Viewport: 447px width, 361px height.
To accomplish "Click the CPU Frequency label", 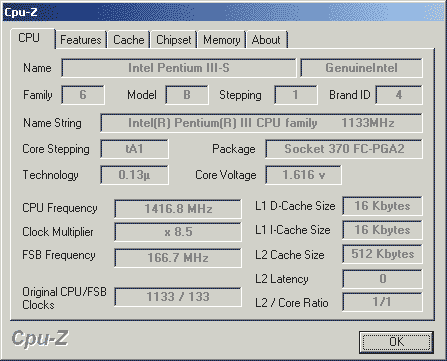I will pos(60,208).
